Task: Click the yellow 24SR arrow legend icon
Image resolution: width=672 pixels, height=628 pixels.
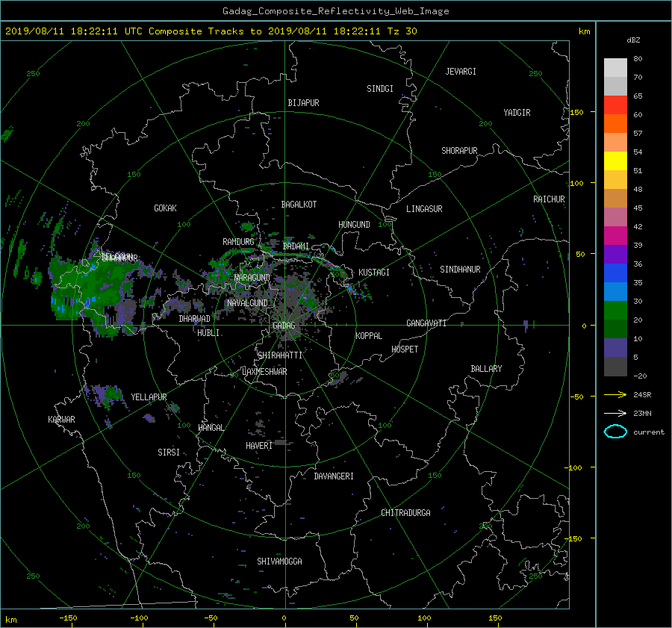Action: pos(615,394)
